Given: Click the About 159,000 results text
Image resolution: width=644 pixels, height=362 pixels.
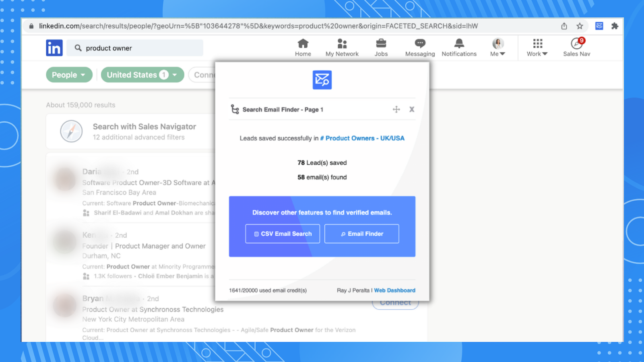Looking at the screenshot, I should 80,105.
